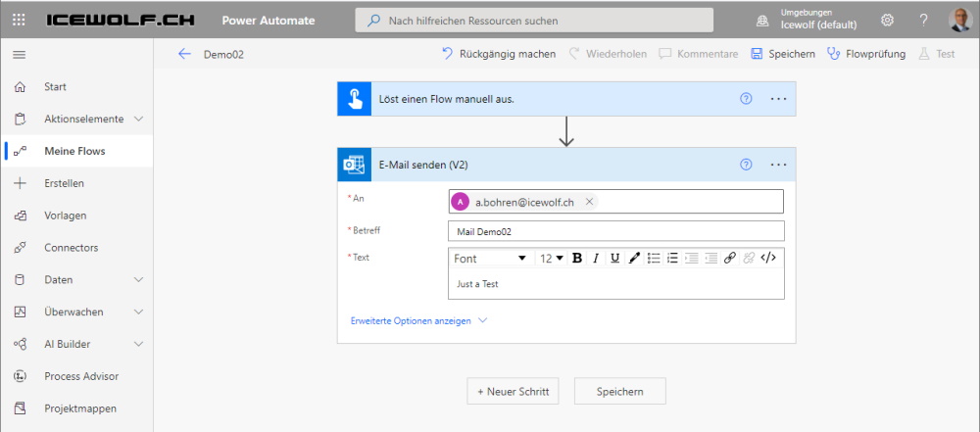Expand the Aktionselemente menu chevron

pos(139,119)
